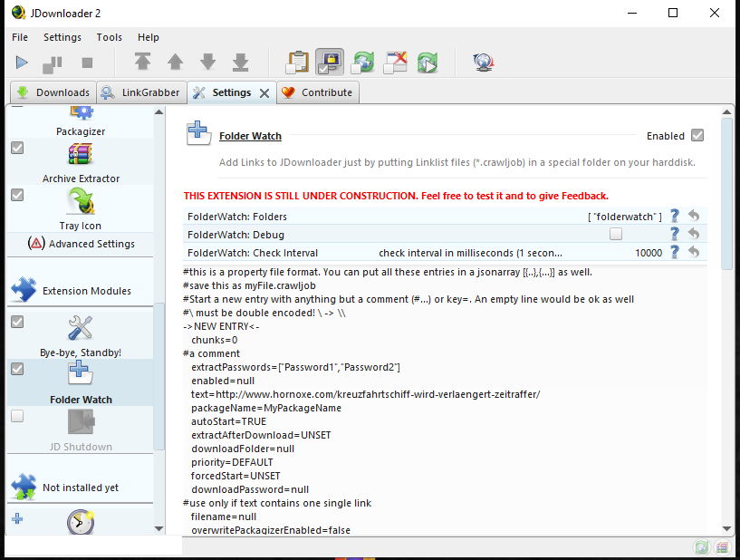Close the Settings tab
Viewport: 740px width, 560px height.
pyautogui.click(x=264, y=93)
